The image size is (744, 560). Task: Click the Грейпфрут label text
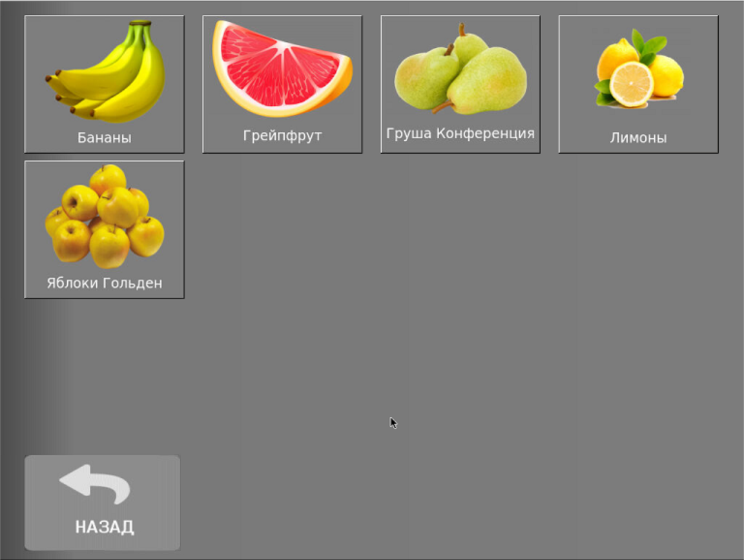(282, 136)
